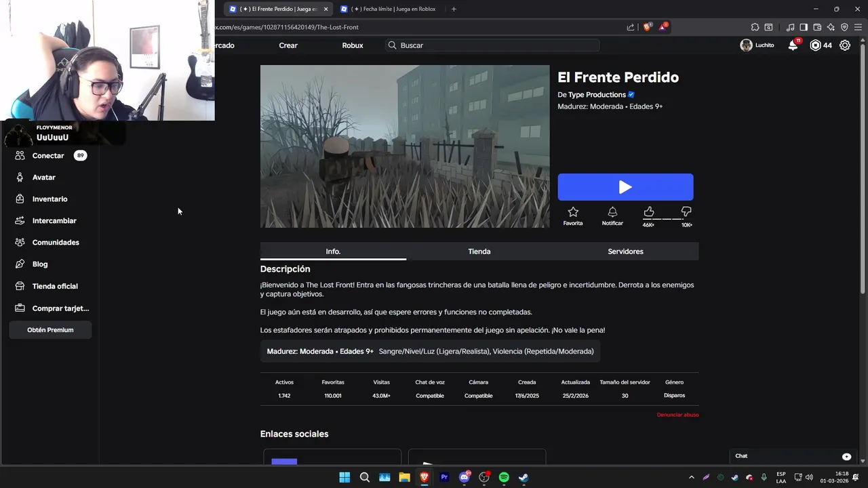This screenshot has height=488, width=868.
Task: Open the tab search toolbar icon
Action: 768,27
